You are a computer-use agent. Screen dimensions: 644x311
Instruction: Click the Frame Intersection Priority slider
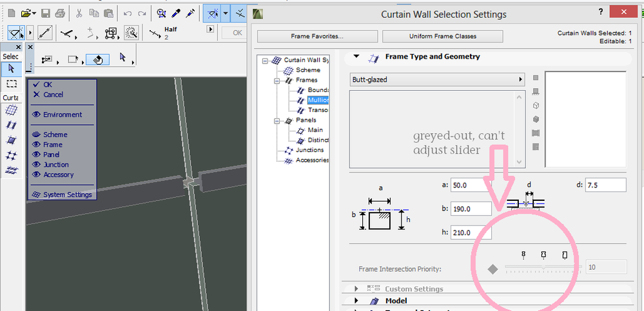click(543, 267)
